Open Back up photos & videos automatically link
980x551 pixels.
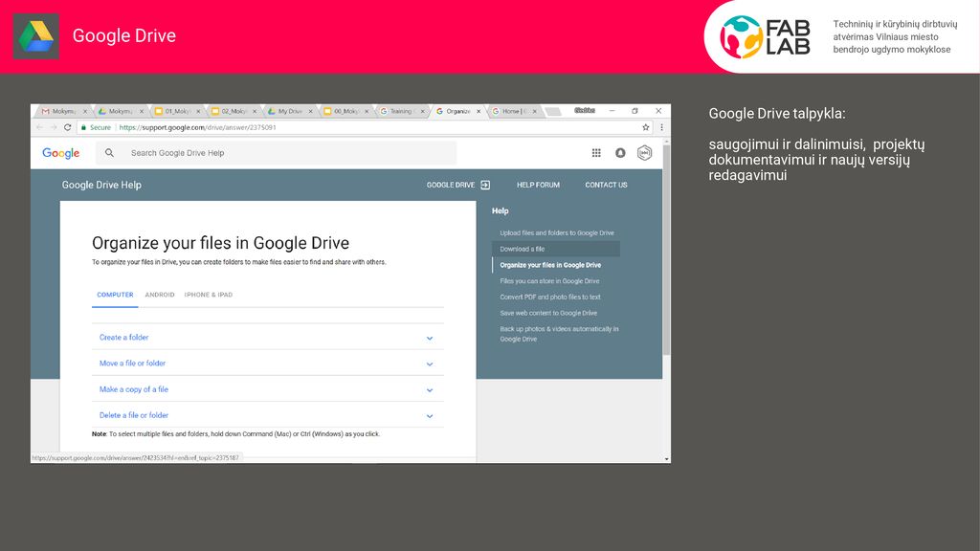click(559, 334)
